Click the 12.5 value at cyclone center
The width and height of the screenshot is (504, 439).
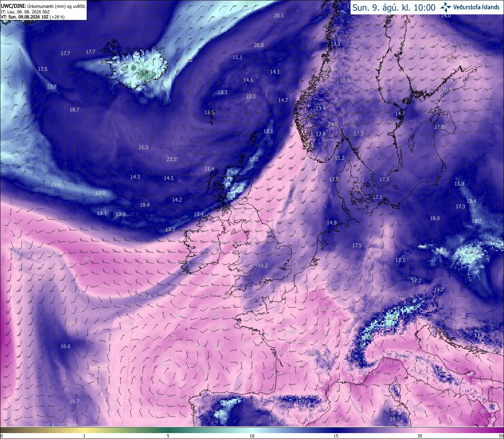tap(209, 113)
